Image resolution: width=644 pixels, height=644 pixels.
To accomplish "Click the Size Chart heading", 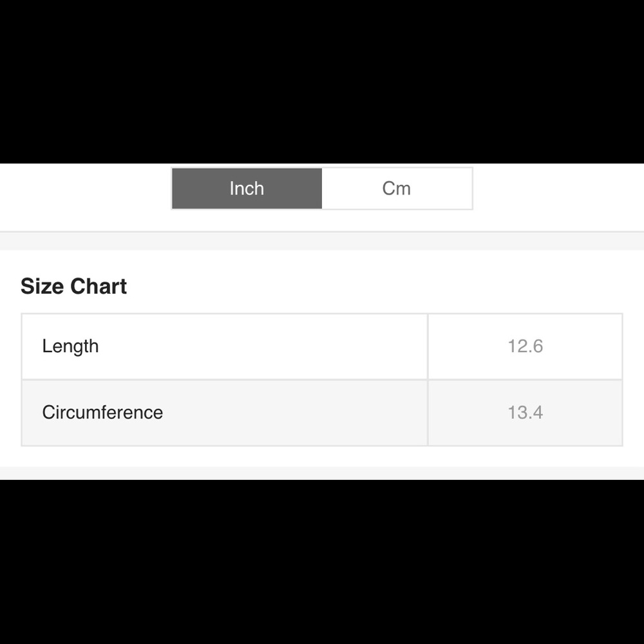I will [73, 286].
